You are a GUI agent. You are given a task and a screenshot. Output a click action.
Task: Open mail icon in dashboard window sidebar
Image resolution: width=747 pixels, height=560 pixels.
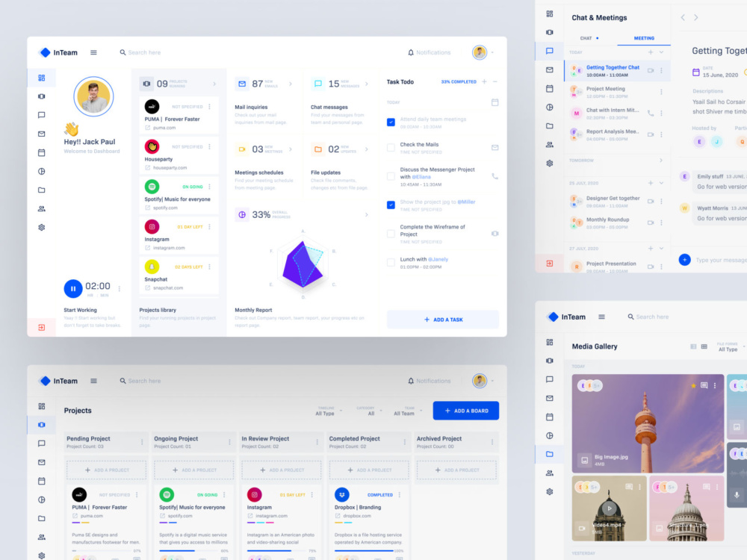[x=41, y=134]
